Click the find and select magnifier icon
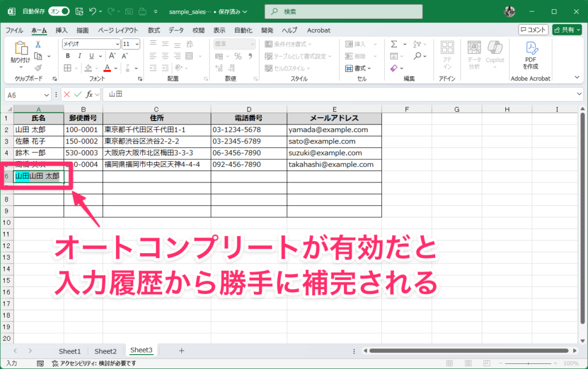The height and width of the screenshot is (369, 588). [x=417, y=56]
